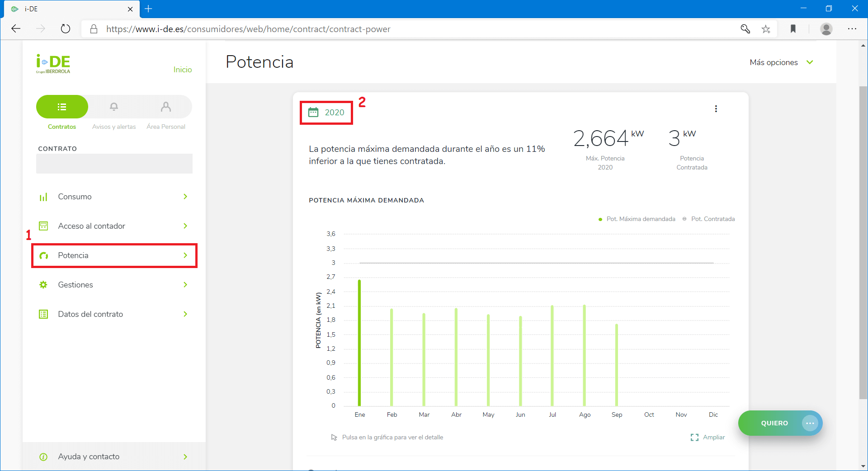
Task: Click the i-DE Iberdrola logo
Action: [x=53, y=64]
